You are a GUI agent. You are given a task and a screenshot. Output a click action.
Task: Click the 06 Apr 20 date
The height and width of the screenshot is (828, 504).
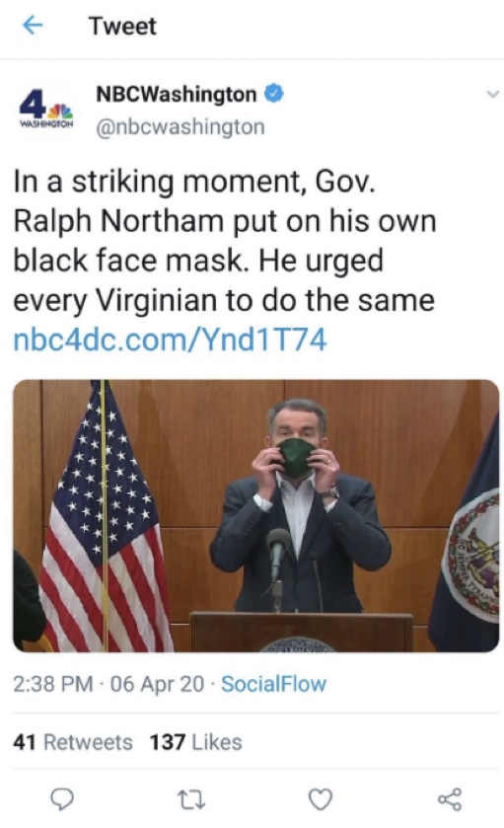157,684
